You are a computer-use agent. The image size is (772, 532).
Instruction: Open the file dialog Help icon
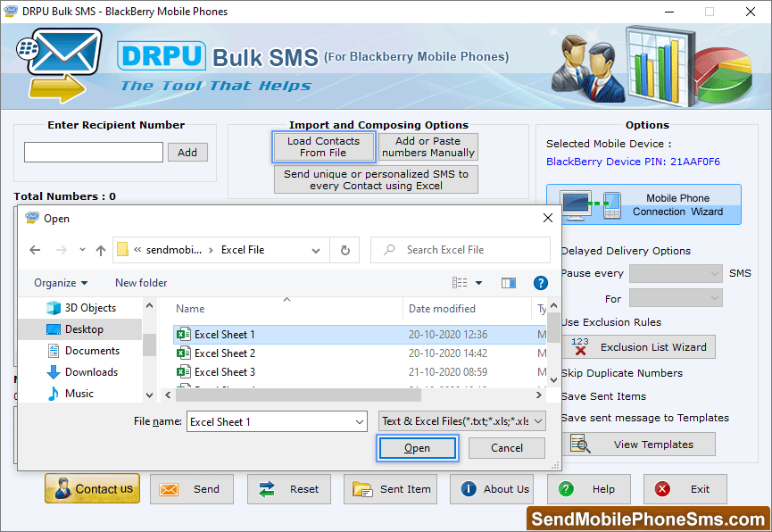[540, 283]
